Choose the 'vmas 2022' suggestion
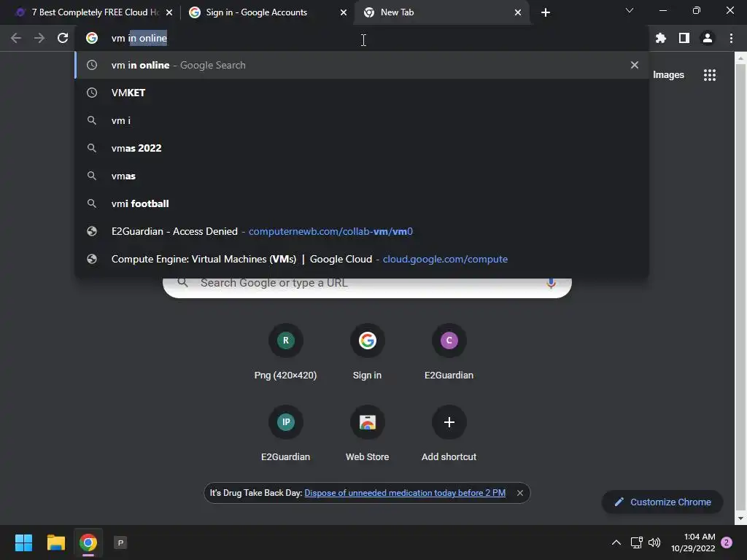This screenshot has height=560, width=747. 362,148
